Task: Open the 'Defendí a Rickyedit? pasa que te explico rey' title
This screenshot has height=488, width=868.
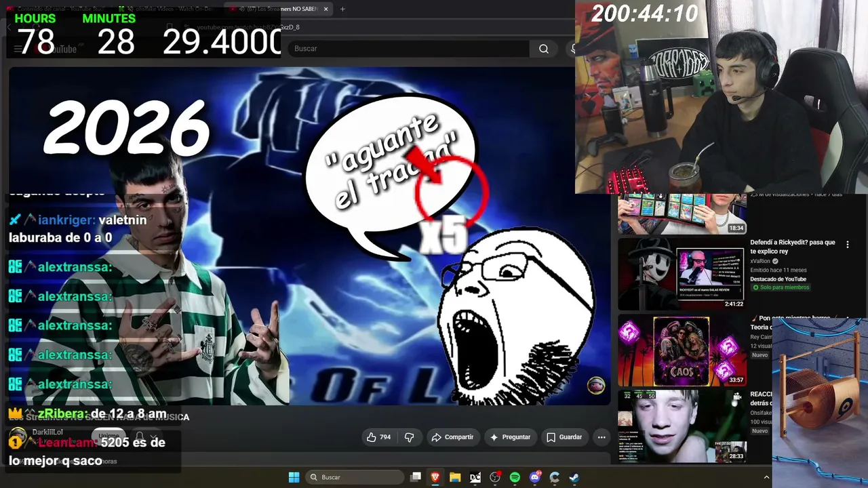Action: [792, 246]
